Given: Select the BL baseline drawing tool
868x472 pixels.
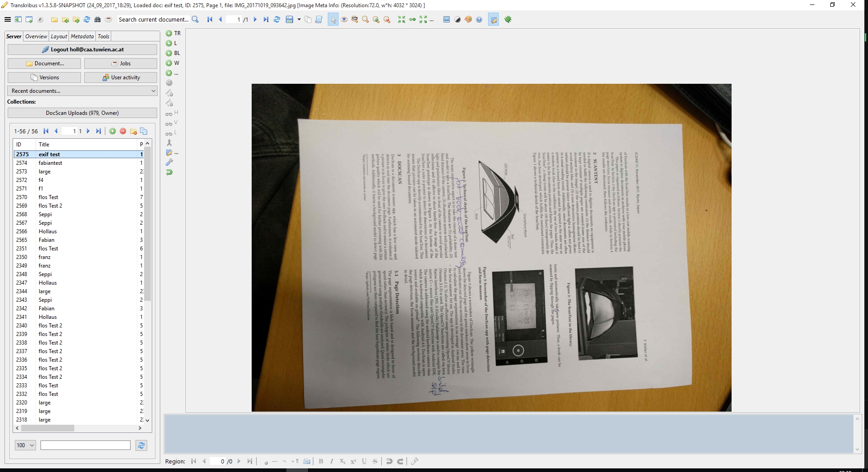Looking at the screenshot, I should point(169,53).
